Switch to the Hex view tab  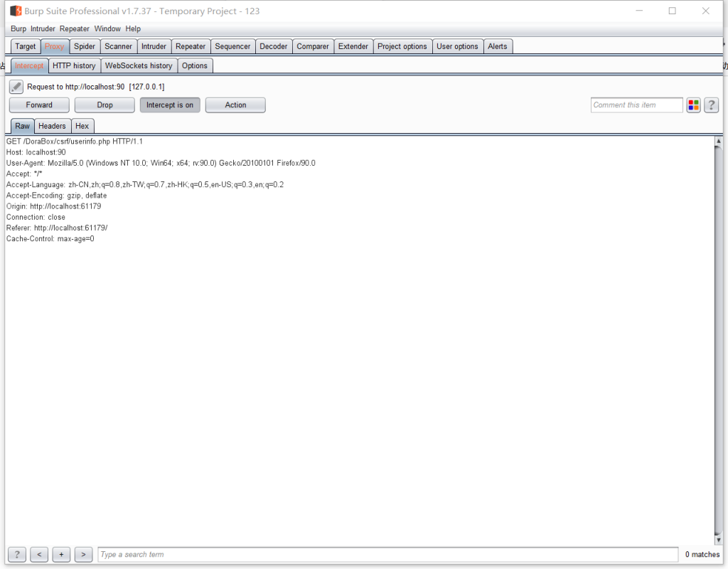tap(82, 126)
